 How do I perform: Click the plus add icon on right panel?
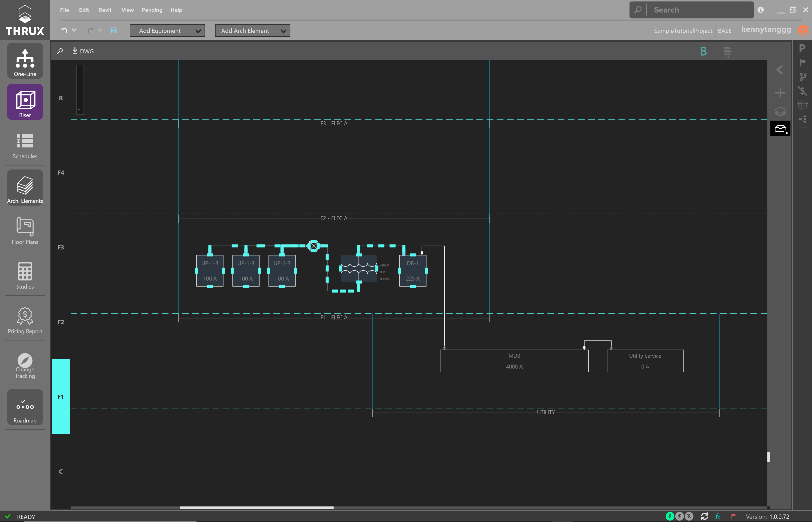[780, 93]
